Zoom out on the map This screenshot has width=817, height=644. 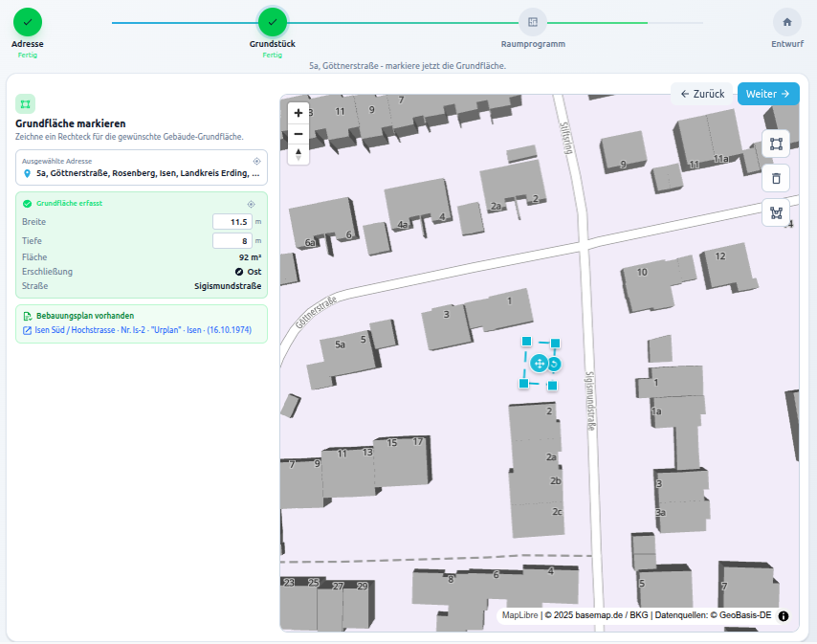298,134
